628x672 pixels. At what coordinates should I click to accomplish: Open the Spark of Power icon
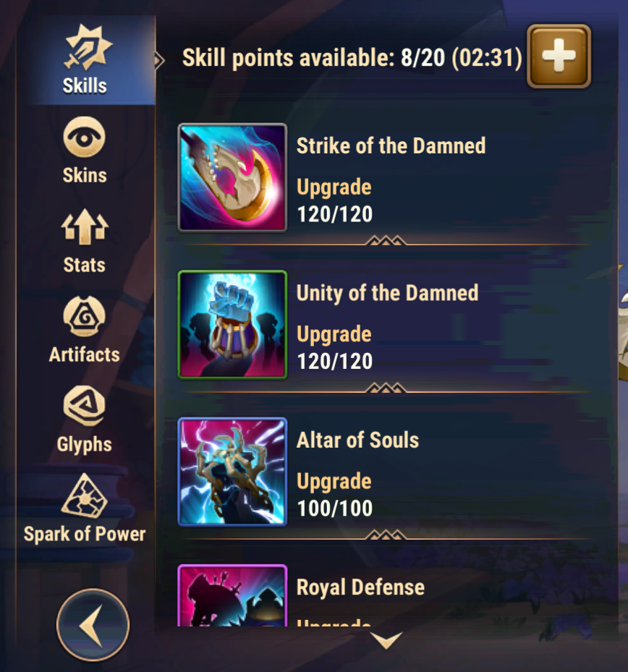[85, 496]
